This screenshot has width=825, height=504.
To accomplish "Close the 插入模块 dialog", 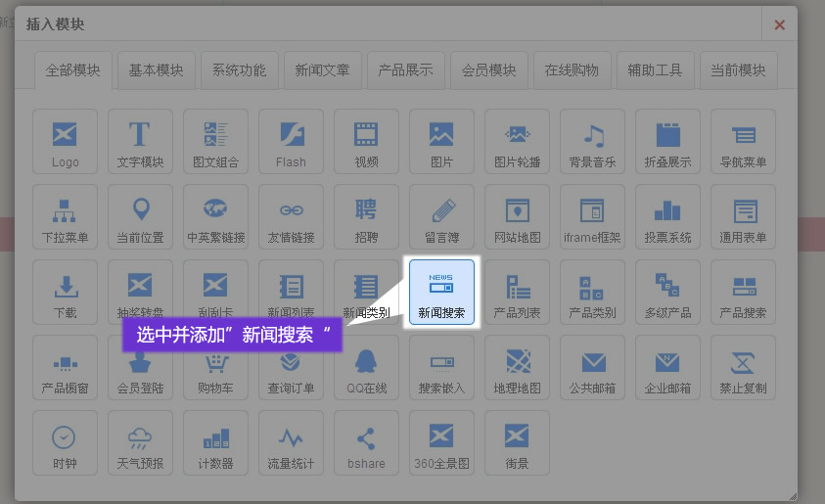I will [779, 24].
